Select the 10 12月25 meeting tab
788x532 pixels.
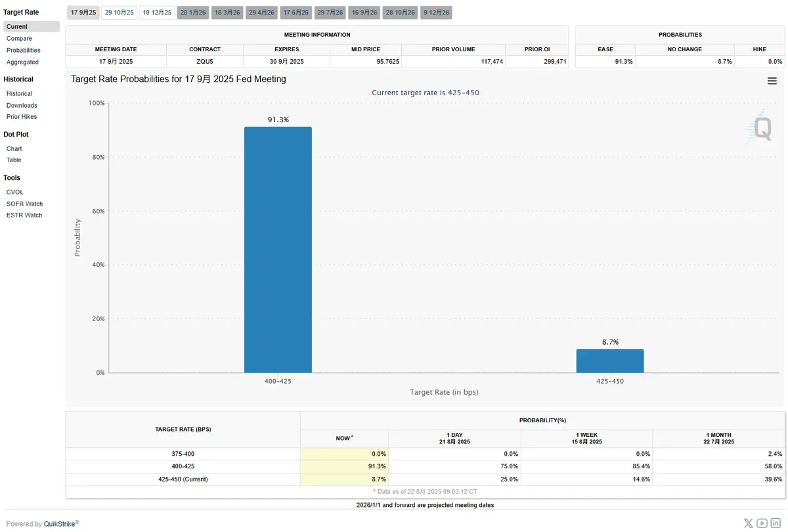point(158,12)
